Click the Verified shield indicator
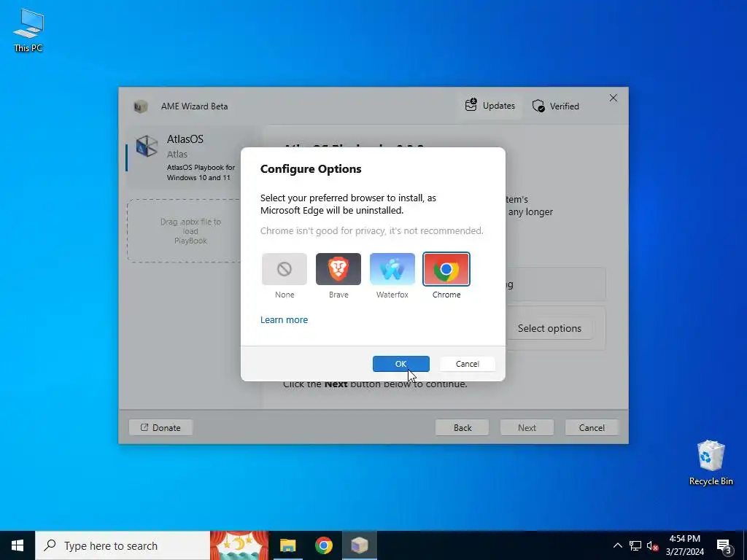Viewport: 747px width, 560px height. coord(556,106)
